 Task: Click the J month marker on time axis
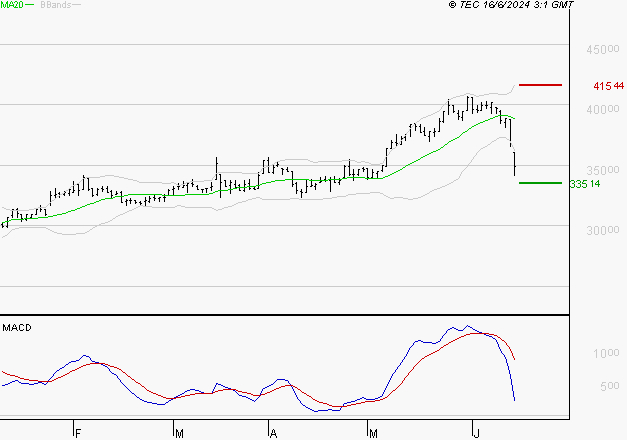pyautogui.click(x=476, y=434)
